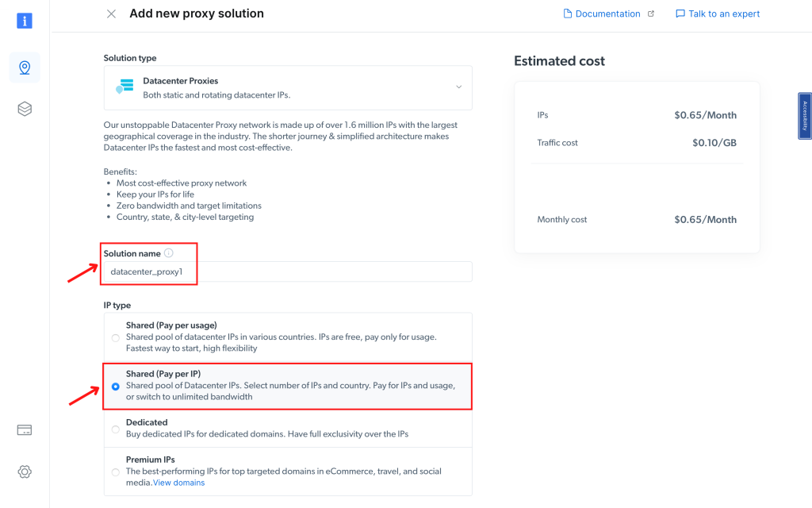This screenshot has height=508, width=812.
Task: Click inside the datacenter_proxy1 name field
Action: pyautogui.click(x=238, y=271)
